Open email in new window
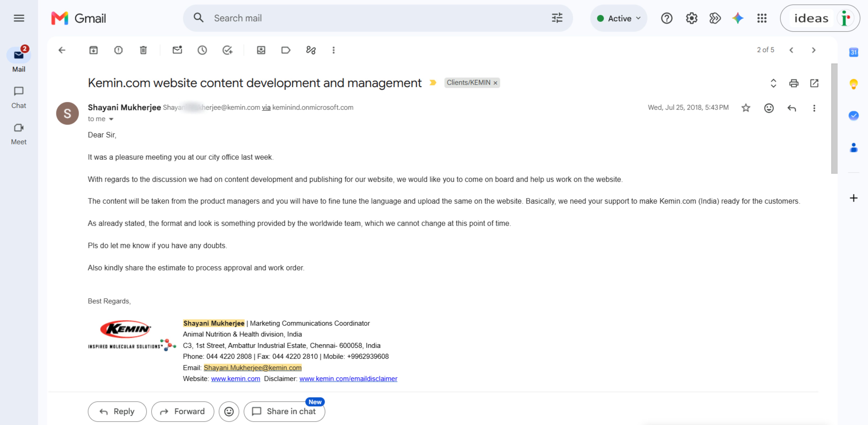 [x=814, y=83]
